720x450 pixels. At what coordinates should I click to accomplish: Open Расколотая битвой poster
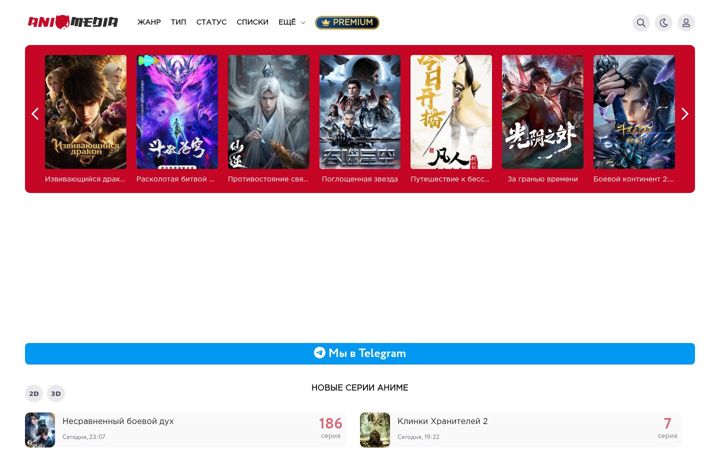click(x=177, y=112)
